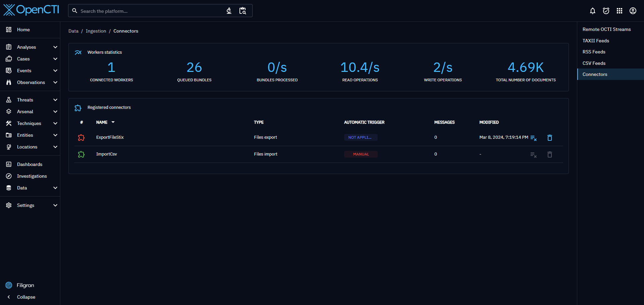Expand the Settings menu chevron
The height and width of the screenshot is (305, 644).
tap(55, 205)
